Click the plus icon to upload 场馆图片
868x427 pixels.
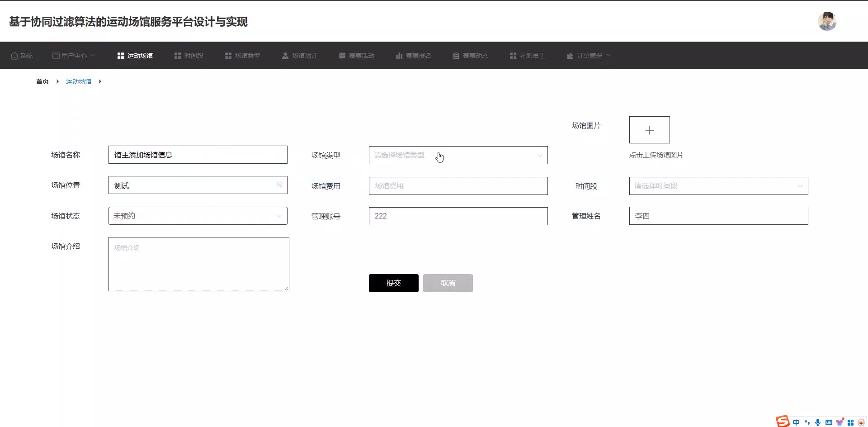coord(649,130)
